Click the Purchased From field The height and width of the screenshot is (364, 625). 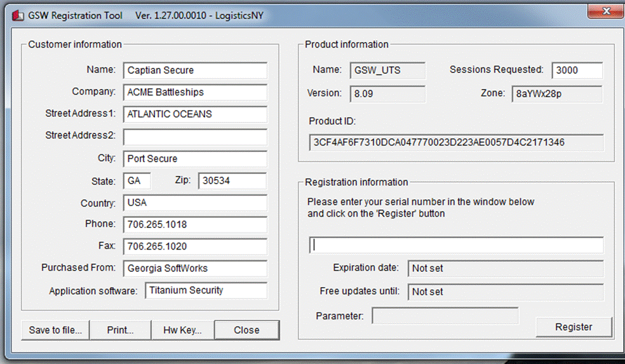195,268
